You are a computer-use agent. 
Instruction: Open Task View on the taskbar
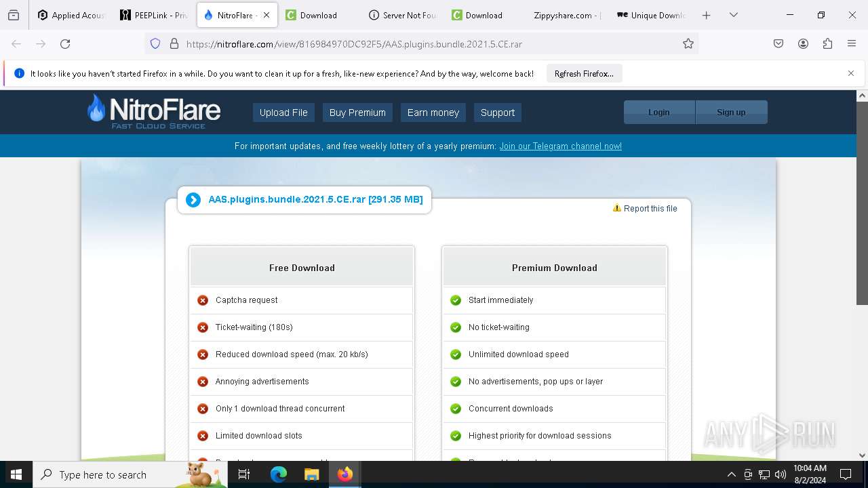244,474
